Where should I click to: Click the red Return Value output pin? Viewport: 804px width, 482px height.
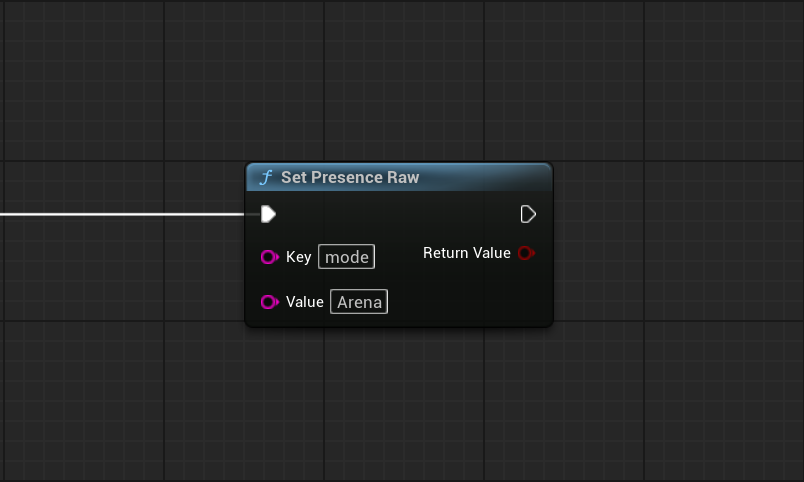[526, 253]
